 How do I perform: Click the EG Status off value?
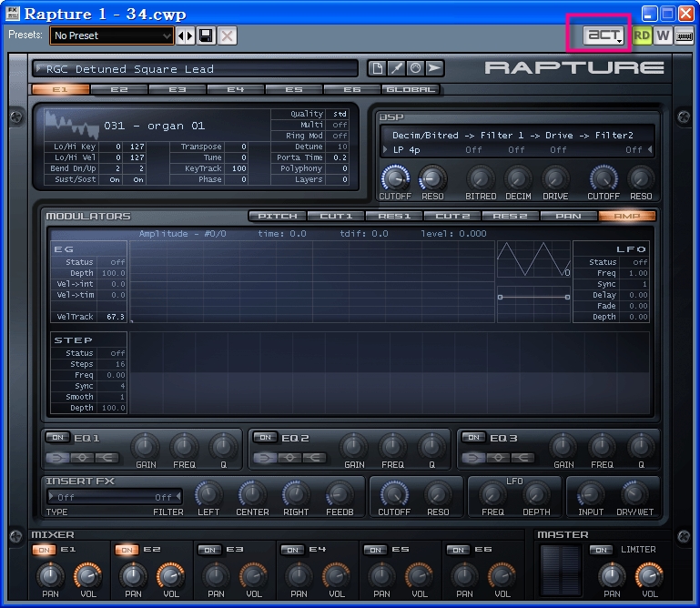(117, 262)
